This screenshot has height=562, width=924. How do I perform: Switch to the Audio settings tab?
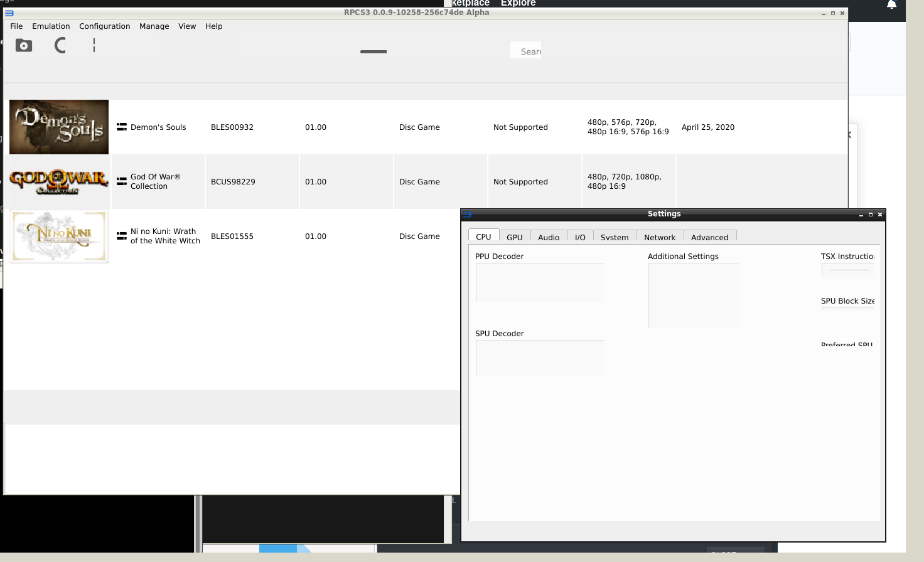[x=549, y=237]
